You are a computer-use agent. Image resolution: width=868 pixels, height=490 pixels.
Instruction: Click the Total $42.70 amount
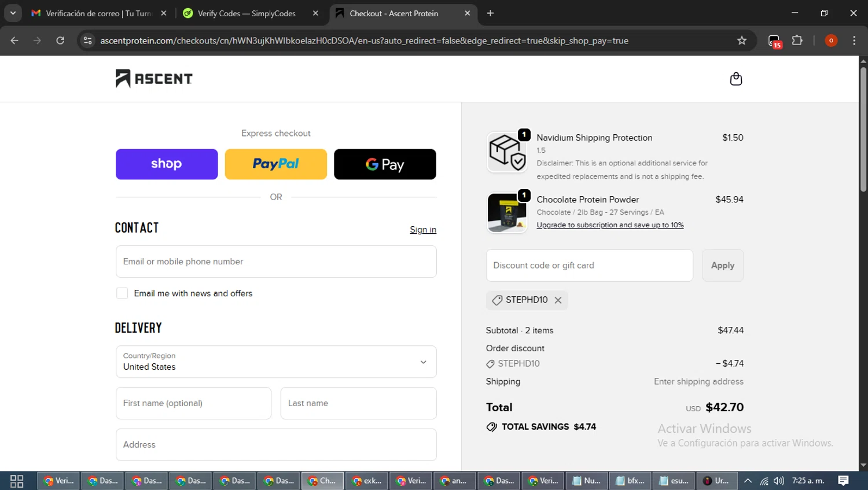point(724,407)
